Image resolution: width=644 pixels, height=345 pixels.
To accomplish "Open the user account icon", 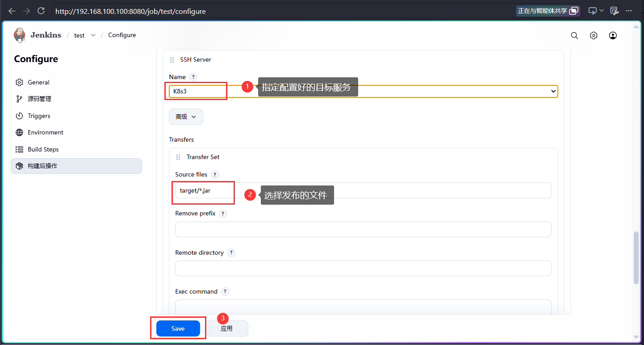I will [x=613, y=36].
